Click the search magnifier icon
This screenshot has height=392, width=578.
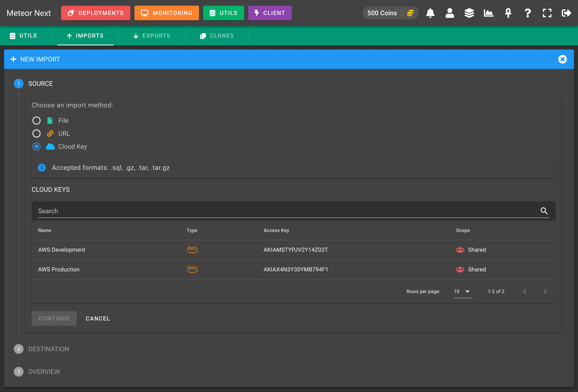click(x=544, y=211)
